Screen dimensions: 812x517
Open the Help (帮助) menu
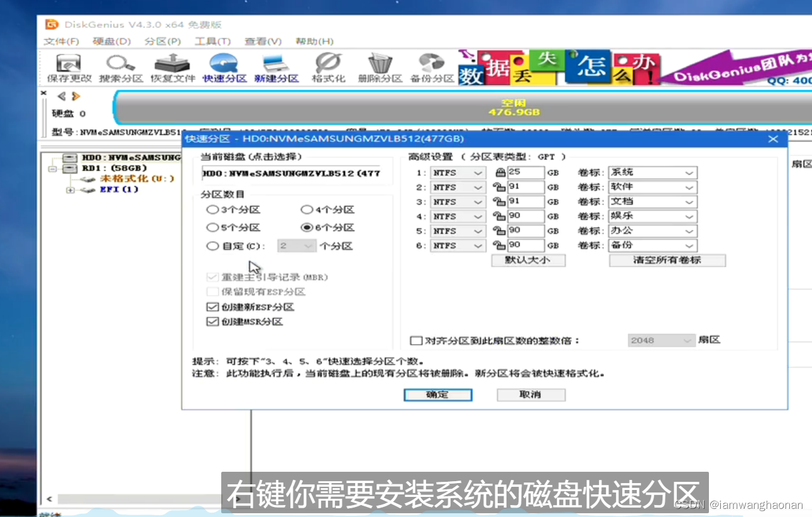[x=314, y=41]
